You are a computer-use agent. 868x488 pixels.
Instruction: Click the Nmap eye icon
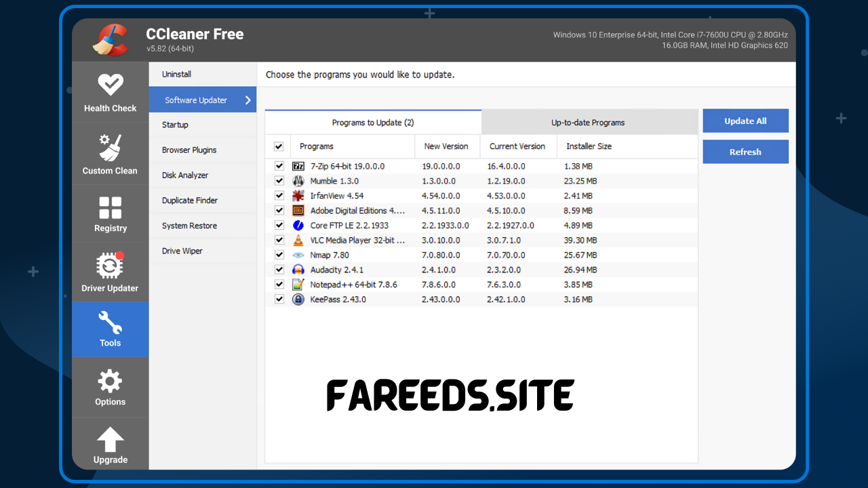pyautogui.click(x=298, y=255)
